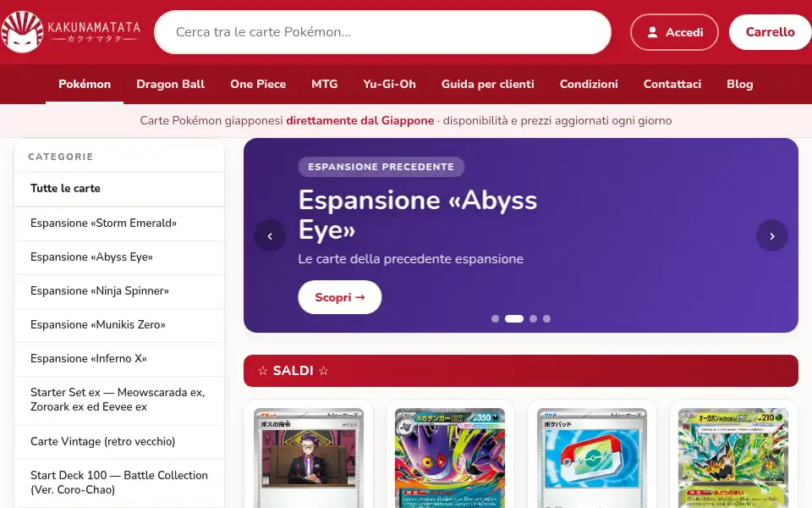Click the Scopri button in banner

[x=340, y=297]
